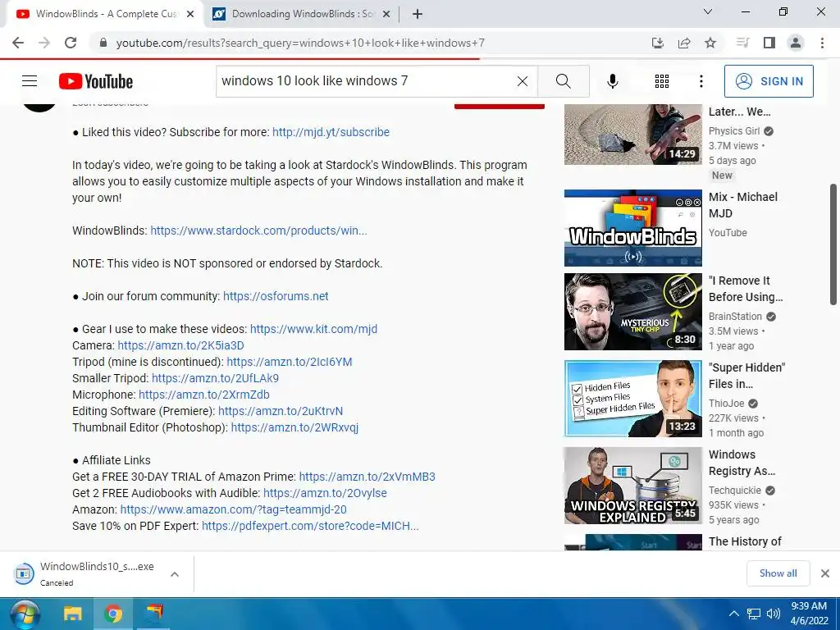Viewport: 840px width, 630px height.
Task: Open a new tab with the plus button
Action: click(418, 14)
